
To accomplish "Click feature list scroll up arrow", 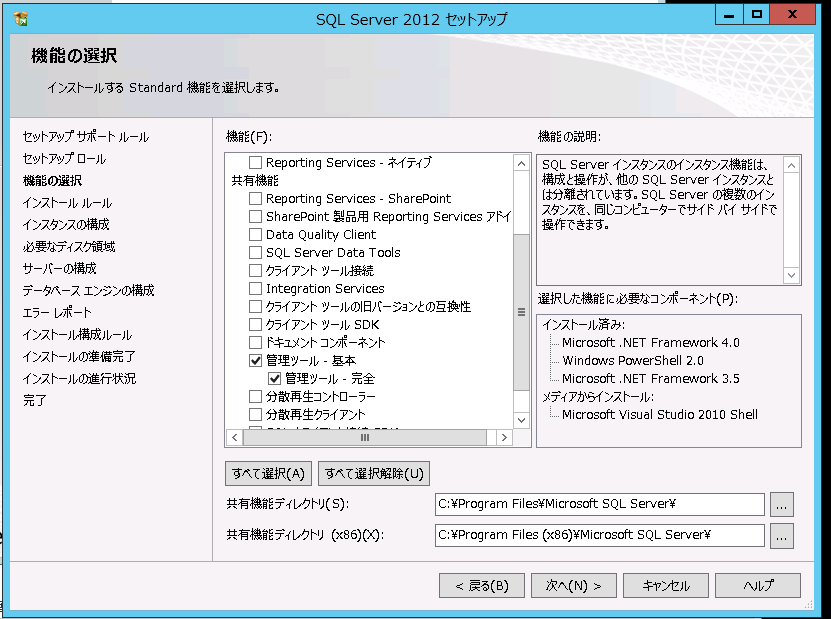I will pos(521,163).
